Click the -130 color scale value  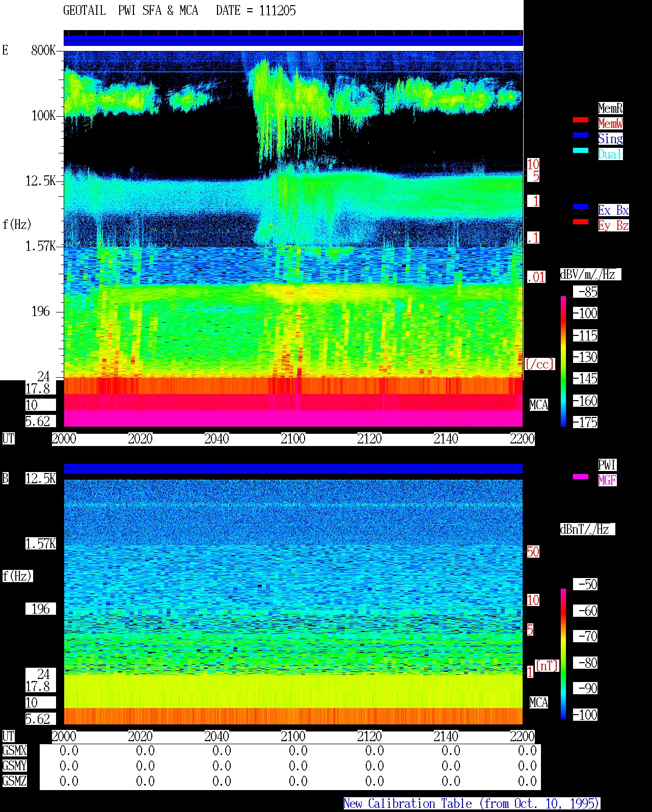click(x=585, y=357)
